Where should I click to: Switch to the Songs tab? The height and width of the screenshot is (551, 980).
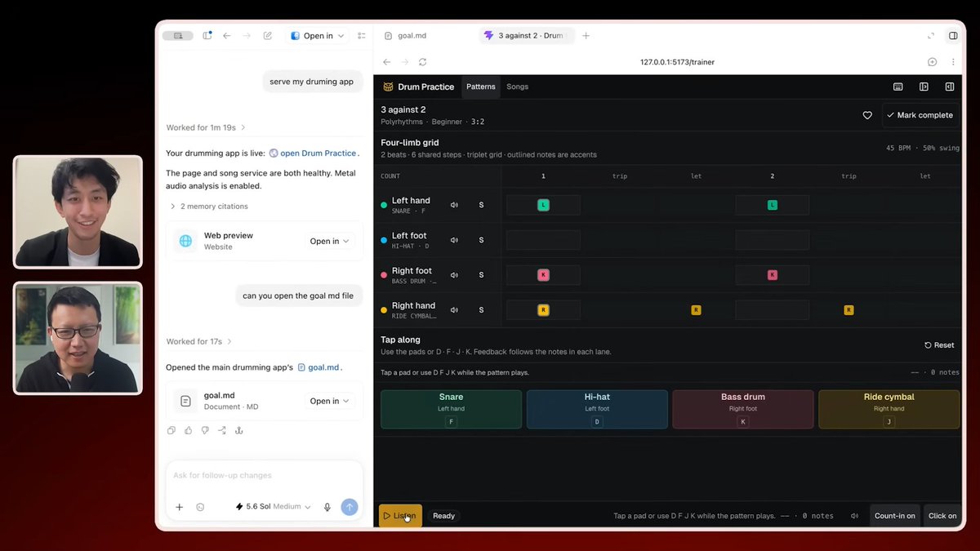coord(517,87)
